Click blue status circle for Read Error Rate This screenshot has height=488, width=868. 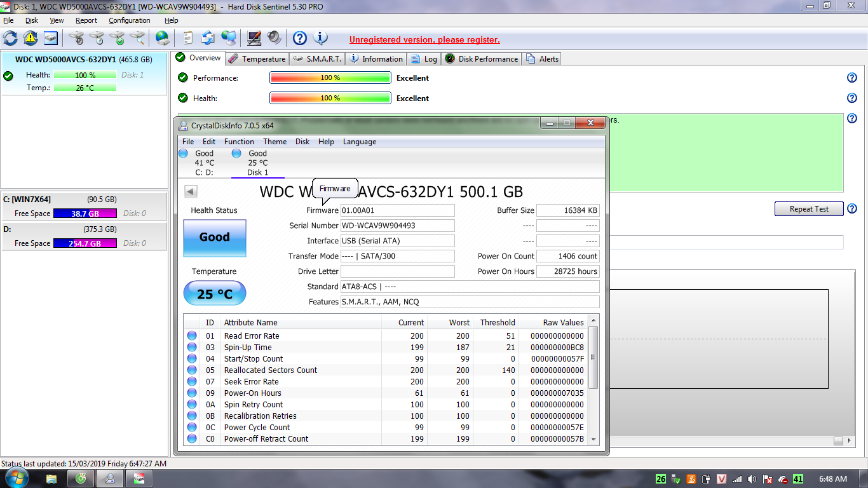[x=191, y=335]
